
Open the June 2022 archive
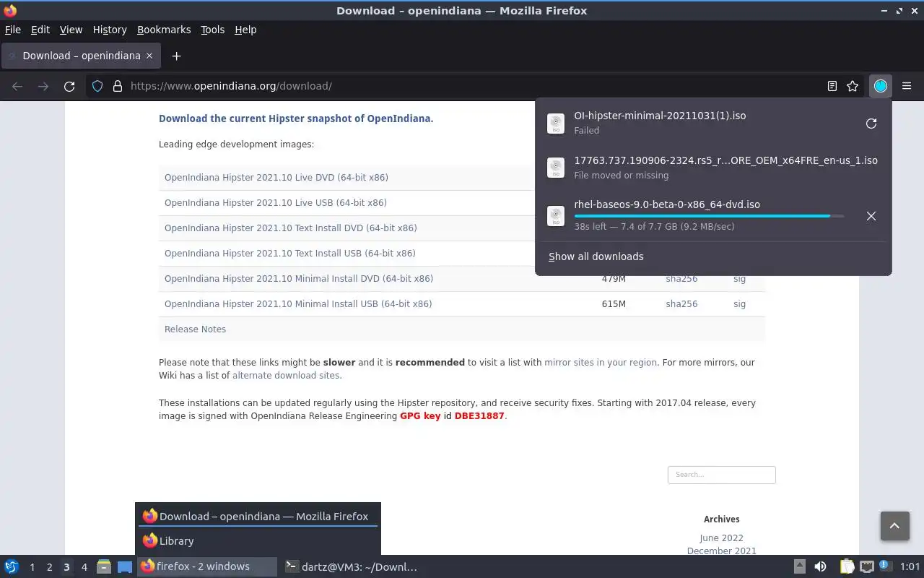721,538
